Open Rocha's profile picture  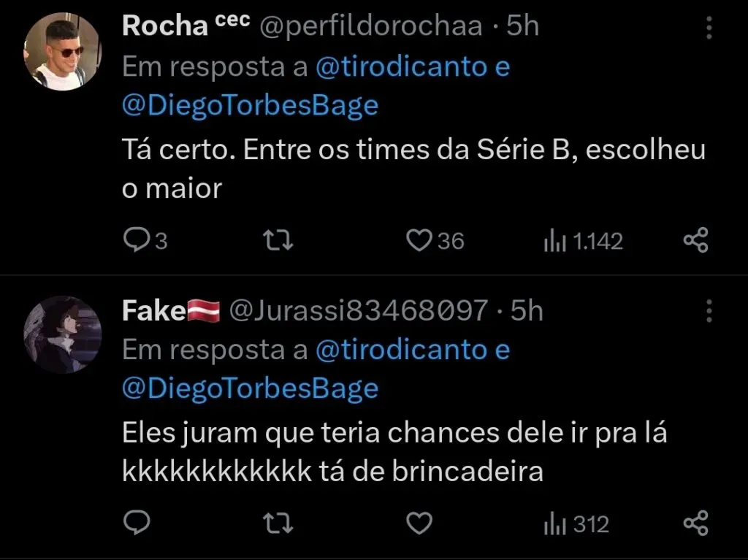(x=62, y=51)
